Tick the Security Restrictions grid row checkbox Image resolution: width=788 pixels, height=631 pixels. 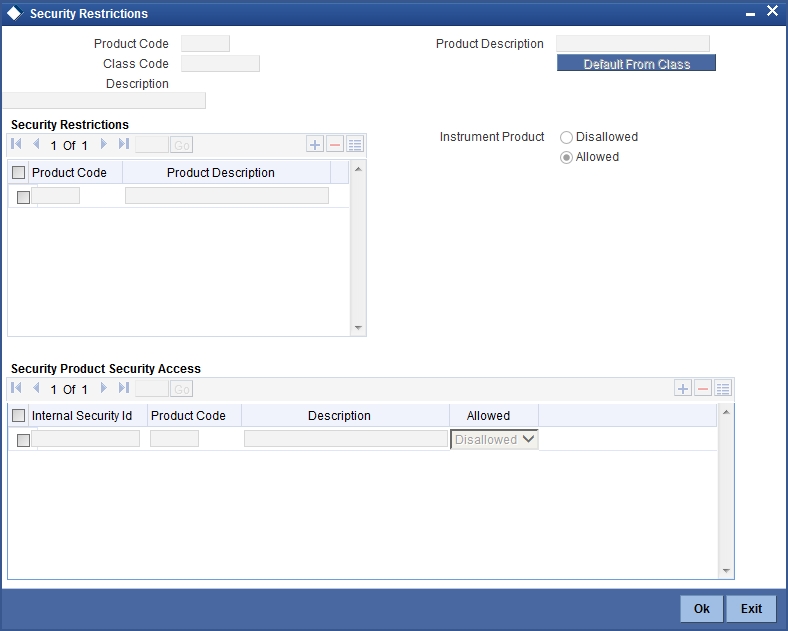[x=24, y=197]
